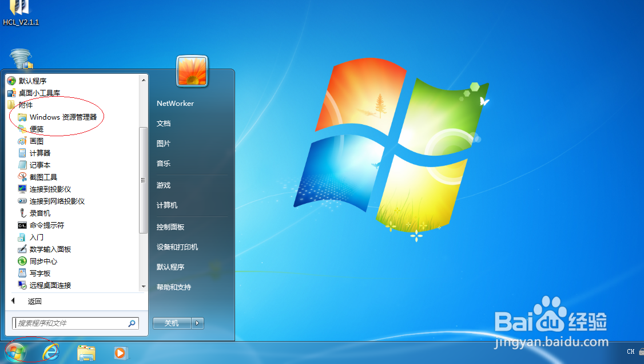Click the programs list scroll-up arrow
The image size is (644, 364).
144,80
